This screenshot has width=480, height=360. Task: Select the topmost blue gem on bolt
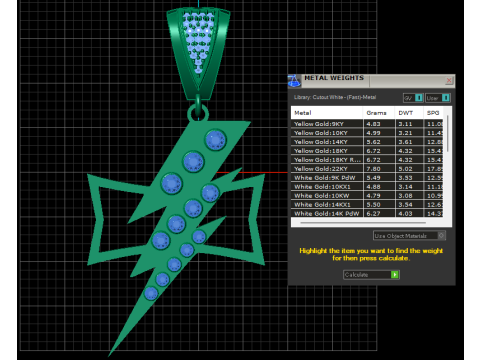click(x=216, y=140)
